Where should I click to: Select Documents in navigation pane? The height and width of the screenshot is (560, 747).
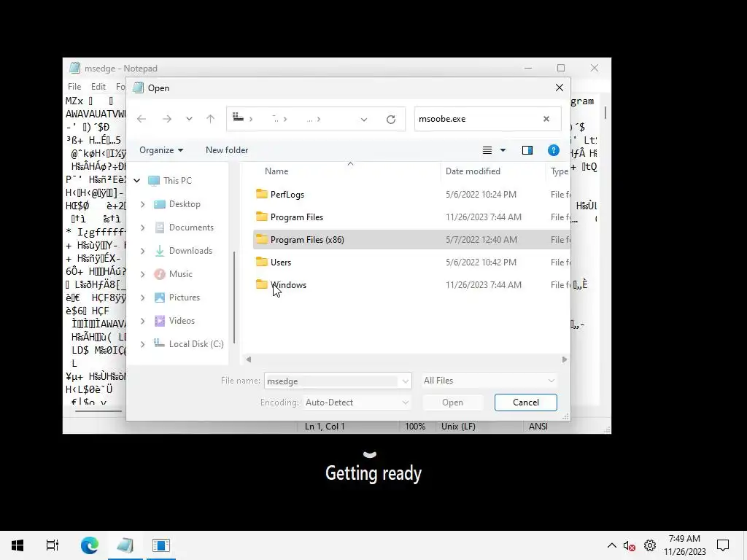191,227
